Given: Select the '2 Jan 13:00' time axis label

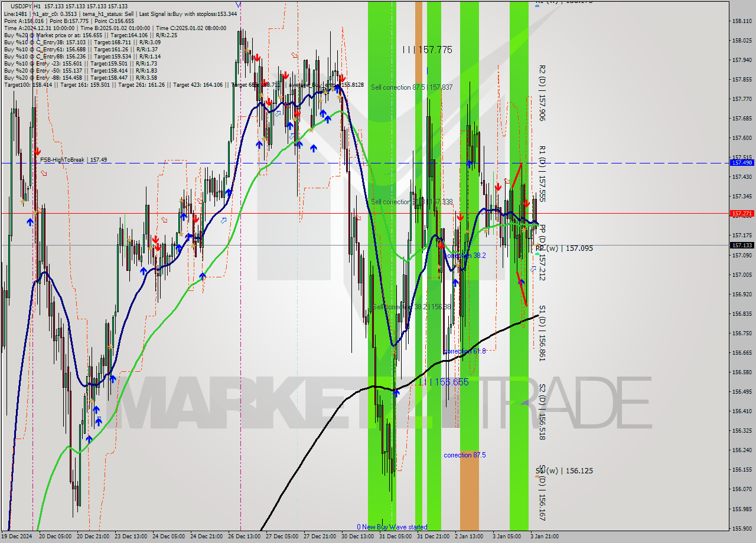Looking at the screenshot, I should [469, 537].
